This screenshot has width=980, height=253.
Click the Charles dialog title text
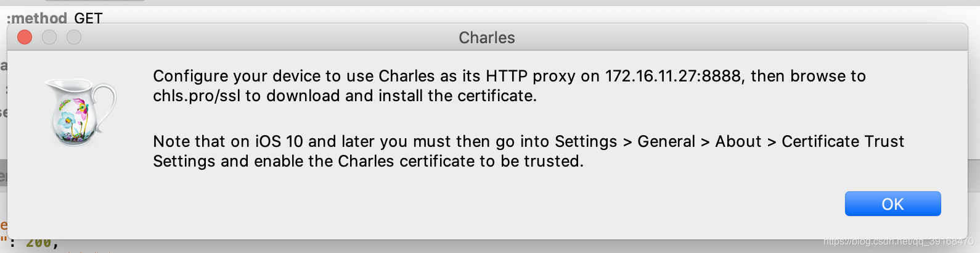(486, 38)
